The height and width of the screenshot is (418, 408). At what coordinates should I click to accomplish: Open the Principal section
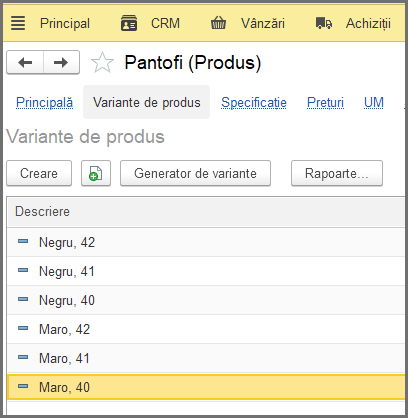(65, 23)
